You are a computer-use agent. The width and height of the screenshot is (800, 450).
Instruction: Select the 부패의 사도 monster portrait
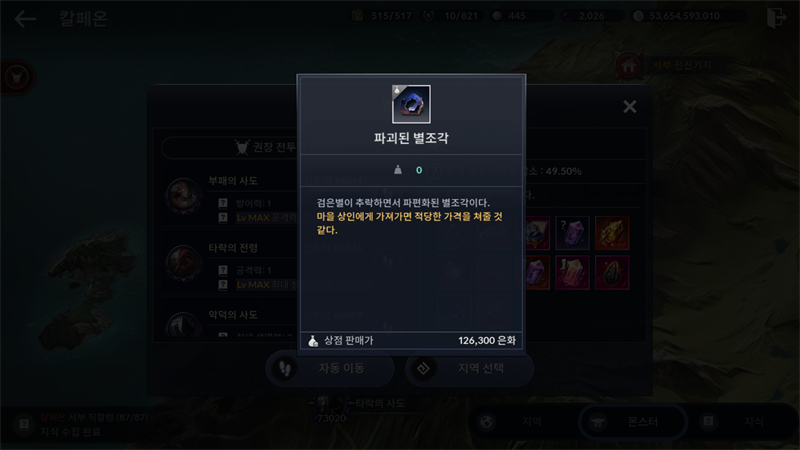pos(183,195)
